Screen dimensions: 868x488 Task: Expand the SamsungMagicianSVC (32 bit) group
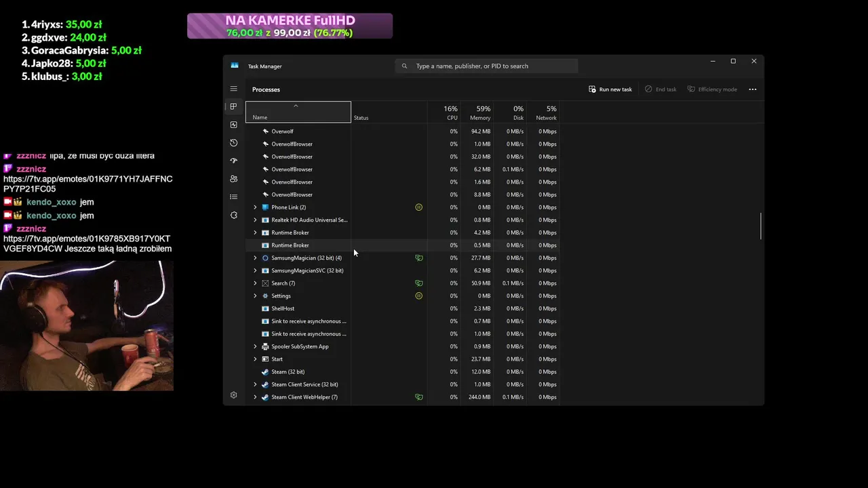point(255,270)
